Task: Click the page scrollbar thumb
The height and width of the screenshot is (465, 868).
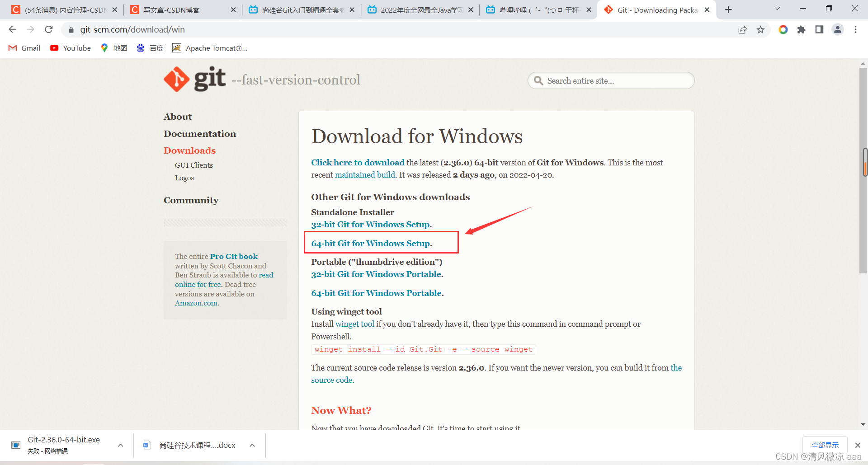Action: [863, 171]
